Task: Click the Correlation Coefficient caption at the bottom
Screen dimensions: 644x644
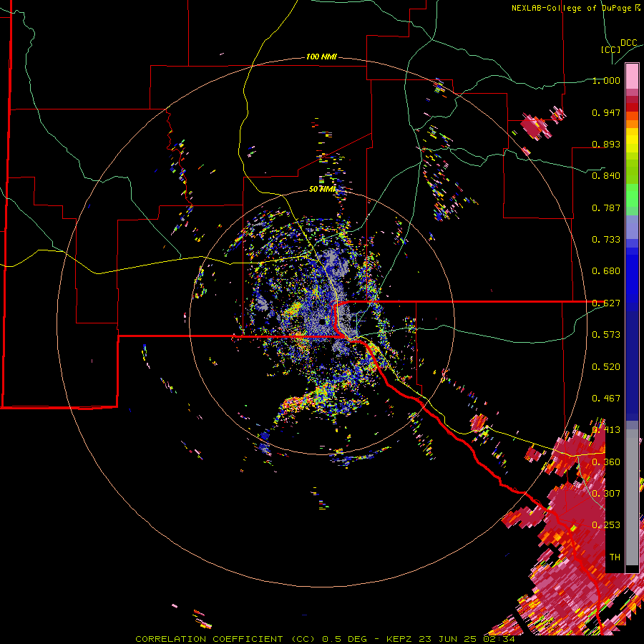Action: pos(325,639)
